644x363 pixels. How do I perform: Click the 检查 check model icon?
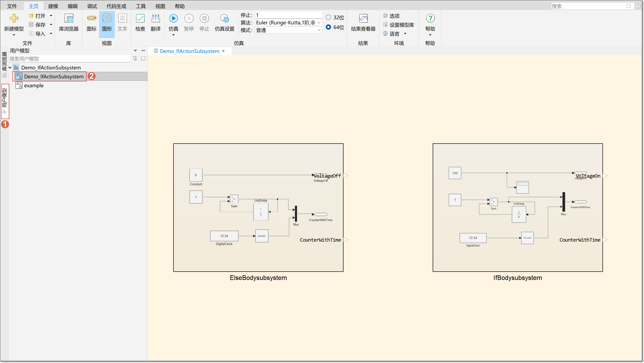click(x=140, y=18)
